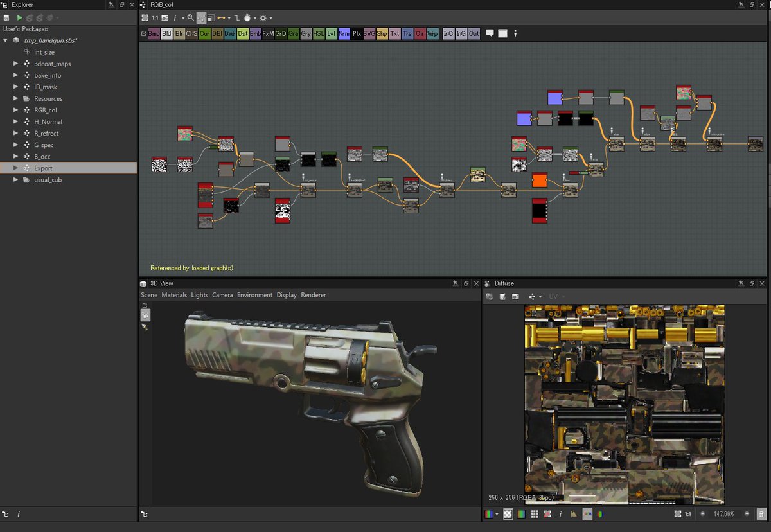Add a Pixel Processor (Plx) node
Viewport: 771px width, 532px height.
point(357,33)
